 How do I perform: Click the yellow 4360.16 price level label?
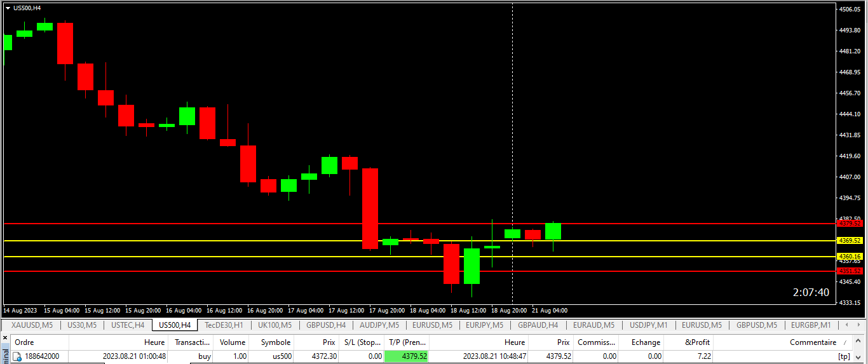point(850,256)
